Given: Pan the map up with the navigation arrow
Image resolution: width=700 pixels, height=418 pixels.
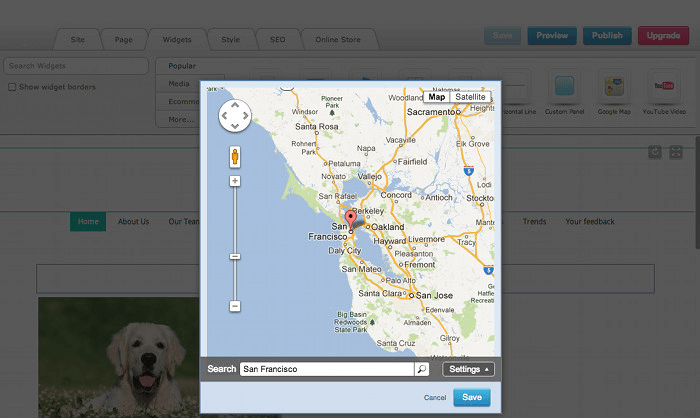Looking at the screenshot, I should (235, 105).
